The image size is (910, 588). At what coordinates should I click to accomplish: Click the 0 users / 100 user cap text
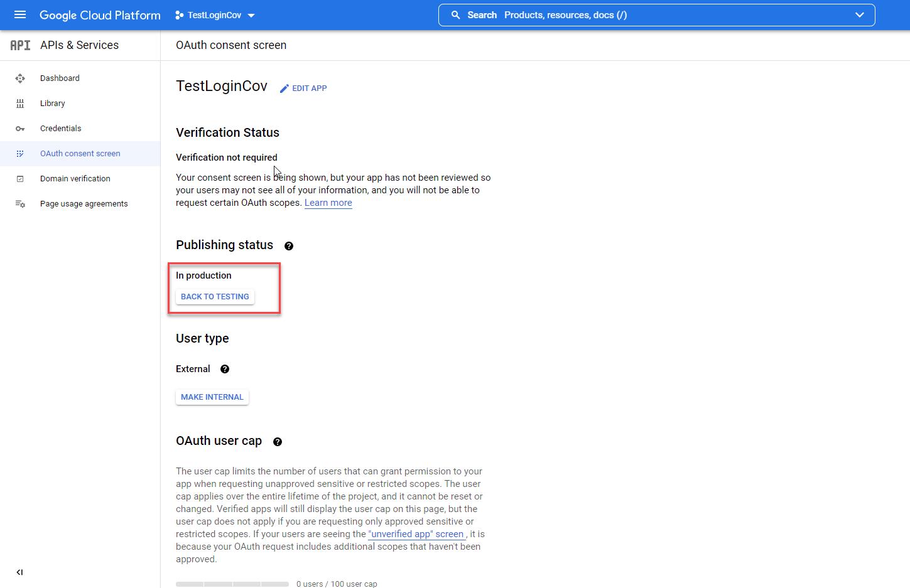pos(337,584)
